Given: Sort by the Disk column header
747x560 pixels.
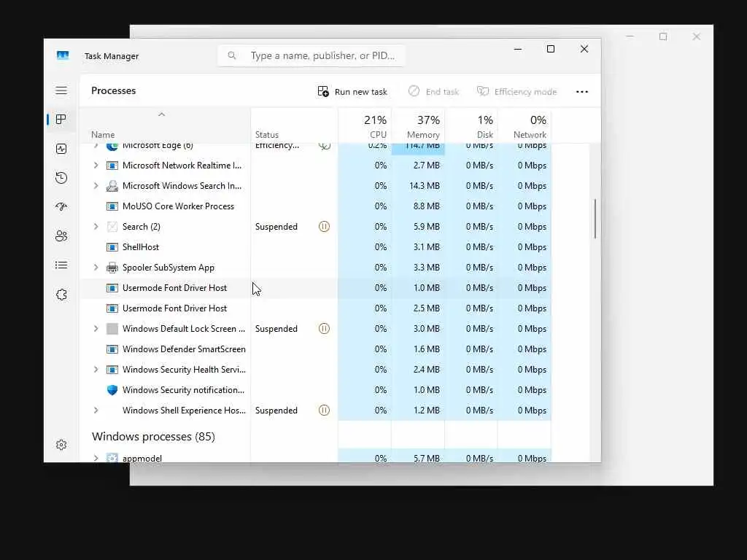Looking at the screenshot, I should click(472, 126).
